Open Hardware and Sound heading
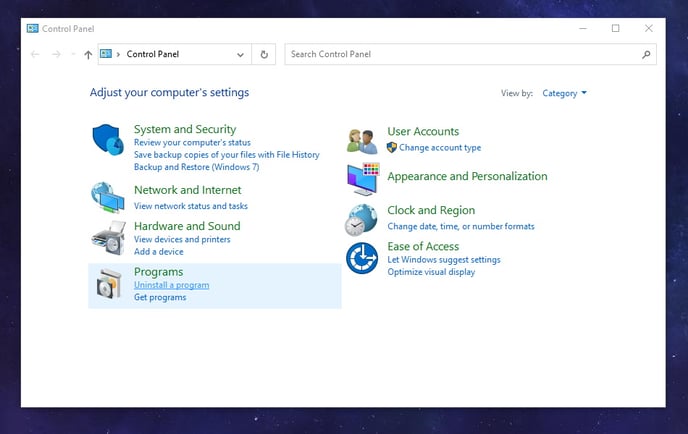 click(x=187, y=226)
